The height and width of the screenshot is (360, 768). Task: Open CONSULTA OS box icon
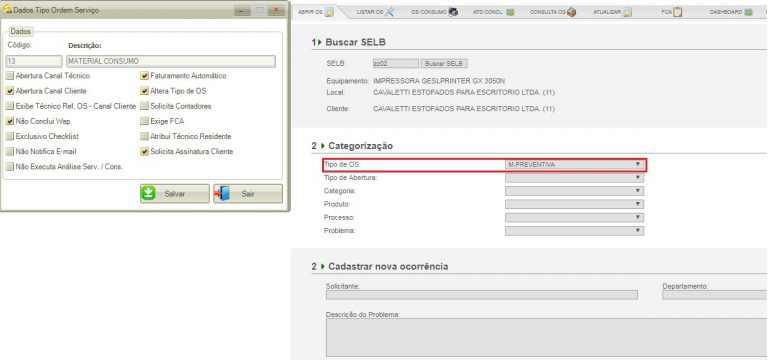[x=571, y=12]
